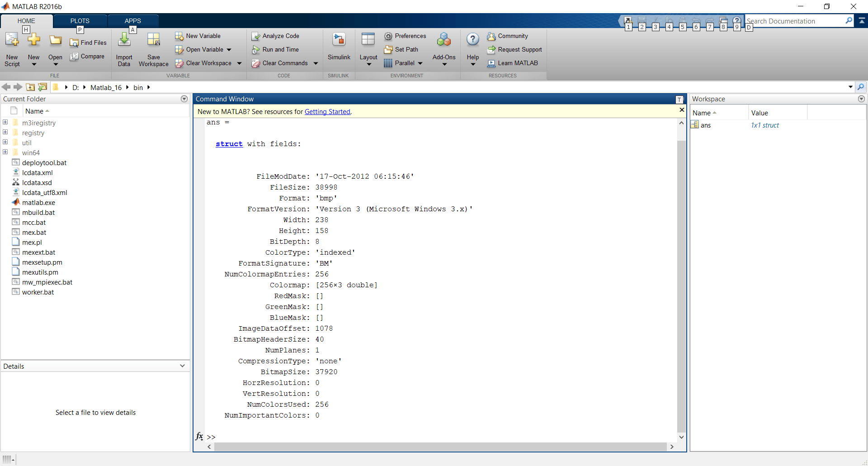Collapse the Details panel
This screenshot has width=868, height=466.
[182, 366]
